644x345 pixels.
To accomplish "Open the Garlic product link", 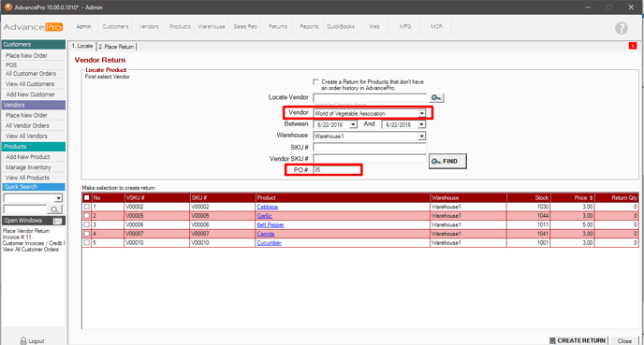I will pyautogui.click(x=265, y=216).
